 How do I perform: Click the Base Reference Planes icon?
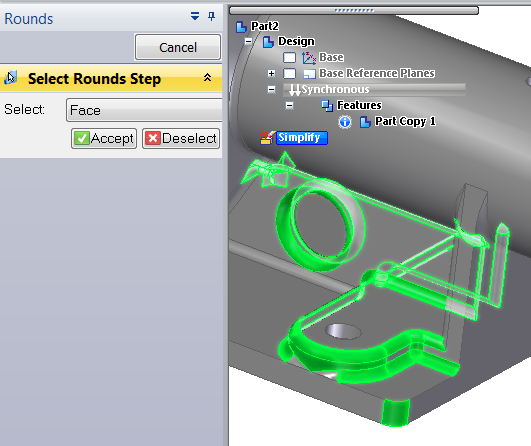(309, 73)
